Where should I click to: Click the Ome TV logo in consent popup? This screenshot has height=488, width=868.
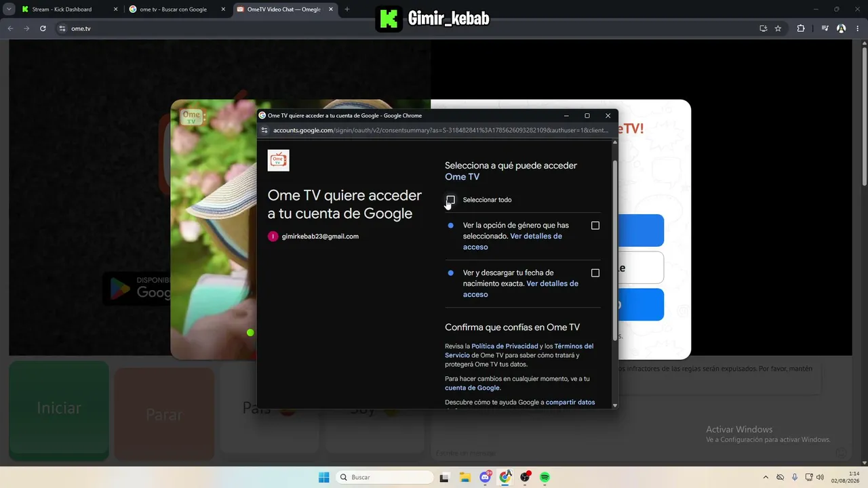click(279, 161)
